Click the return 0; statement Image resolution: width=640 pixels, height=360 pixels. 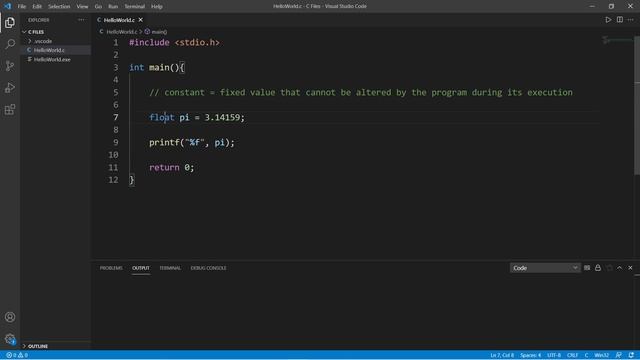coord(171,167)
